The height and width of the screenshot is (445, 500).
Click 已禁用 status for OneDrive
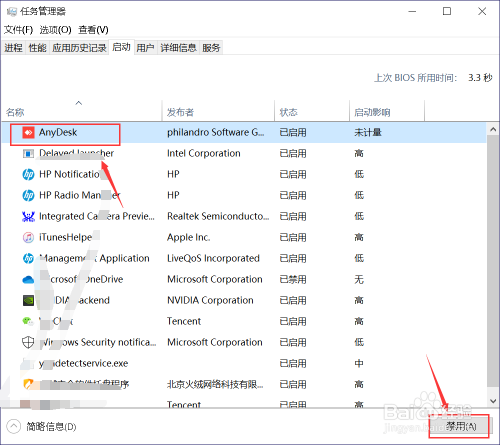coord(293,279)
